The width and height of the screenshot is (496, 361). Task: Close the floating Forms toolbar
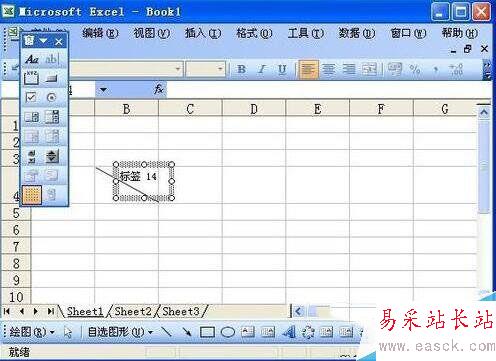pyautogui.click(x=59, y=42)
